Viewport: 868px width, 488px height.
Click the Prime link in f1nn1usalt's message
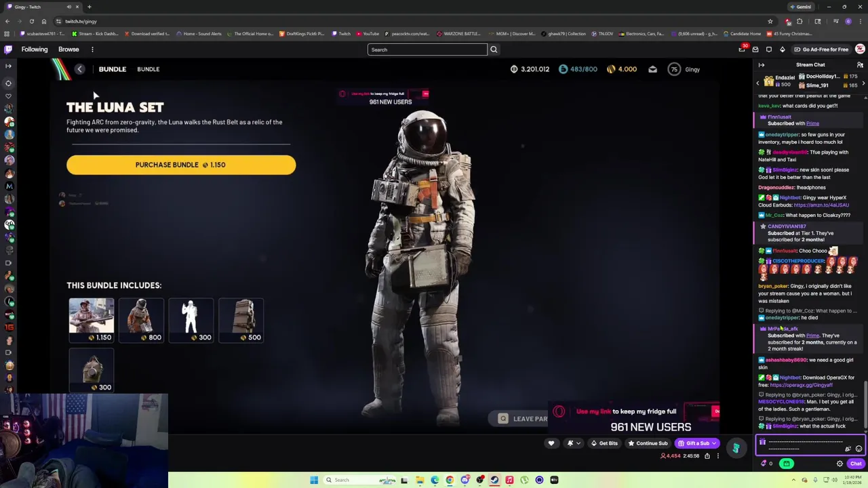812,124
